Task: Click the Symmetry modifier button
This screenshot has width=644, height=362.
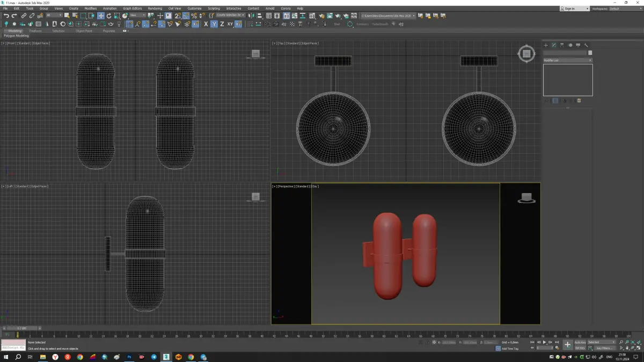Action: [362, 24]
